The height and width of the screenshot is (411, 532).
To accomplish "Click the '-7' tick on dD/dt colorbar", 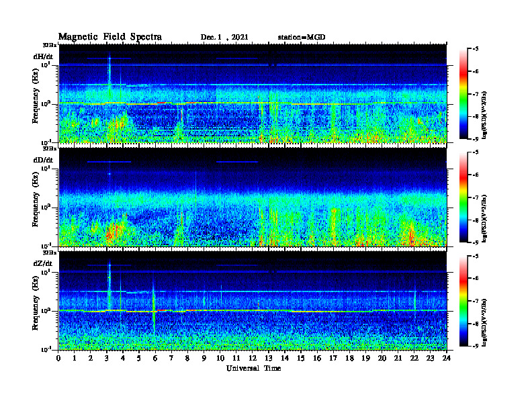I will coord(475,197).
